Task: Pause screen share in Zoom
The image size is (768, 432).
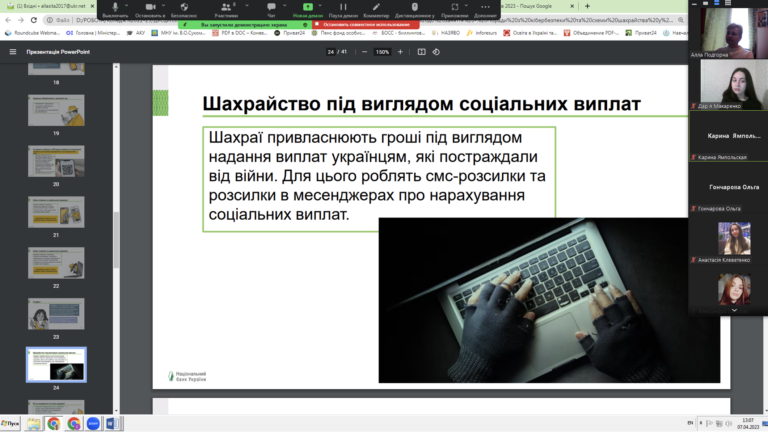Action: point(343,9)
